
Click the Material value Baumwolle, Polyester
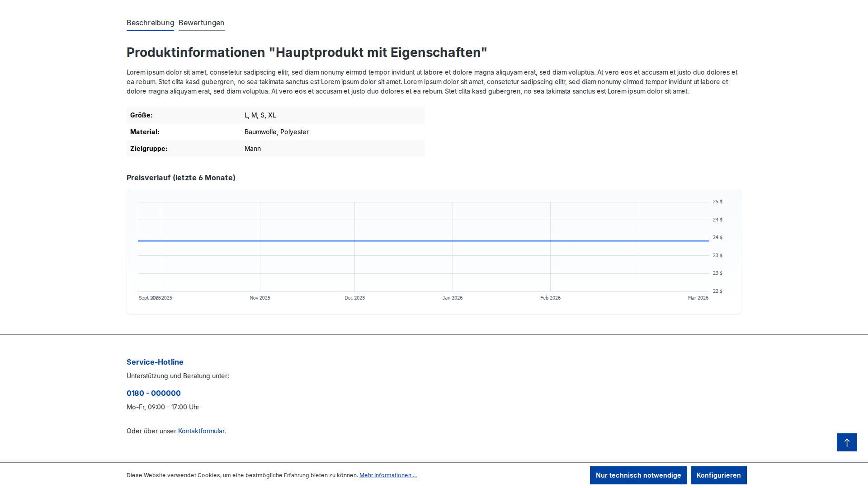pyautogui.click(x=276, y=132)
